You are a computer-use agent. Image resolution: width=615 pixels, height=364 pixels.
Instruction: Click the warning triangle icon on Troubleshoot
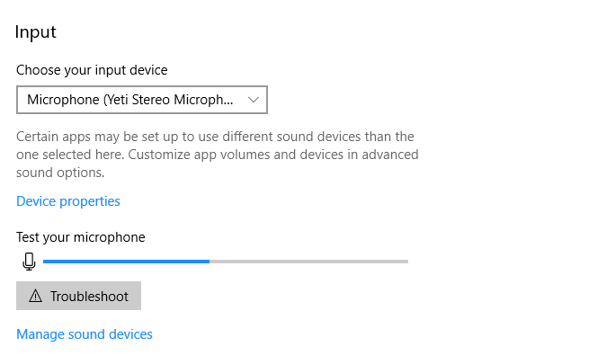[36, 297]
